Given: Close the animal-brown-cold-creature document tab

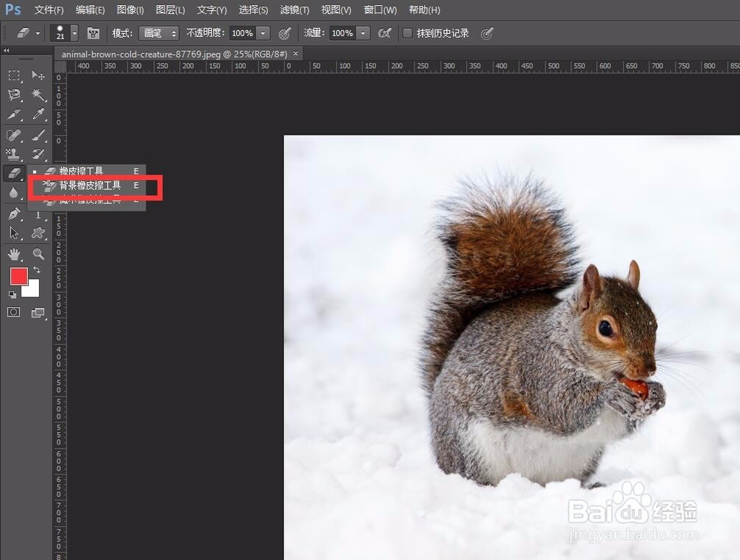Looking at the screenshot, I should 296,53.
